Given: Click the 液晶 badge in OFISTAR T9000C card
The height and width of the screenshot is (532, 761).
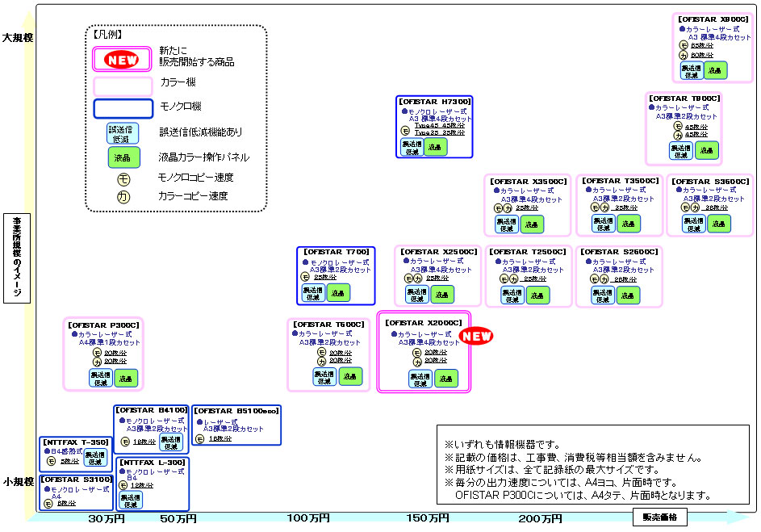Looking at the screenshot, I should tap(707, 150).
